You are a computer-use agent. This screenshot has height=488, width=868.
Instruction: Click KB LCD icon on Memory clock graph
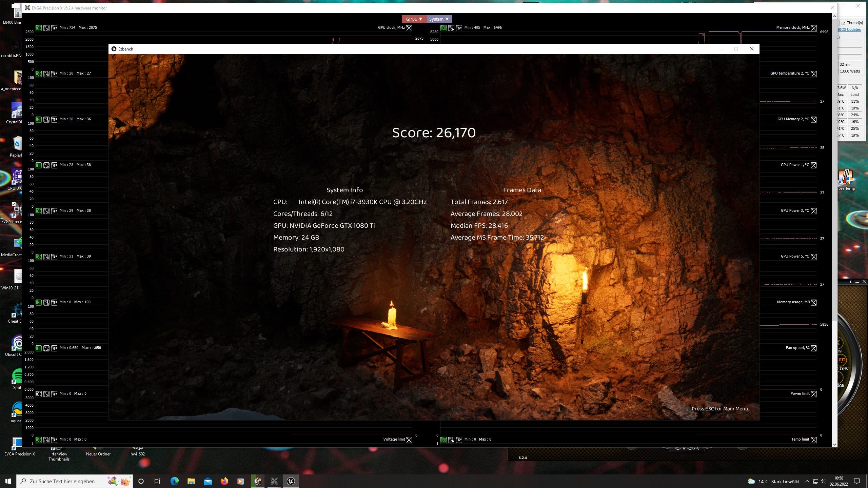tap(451, 28)
